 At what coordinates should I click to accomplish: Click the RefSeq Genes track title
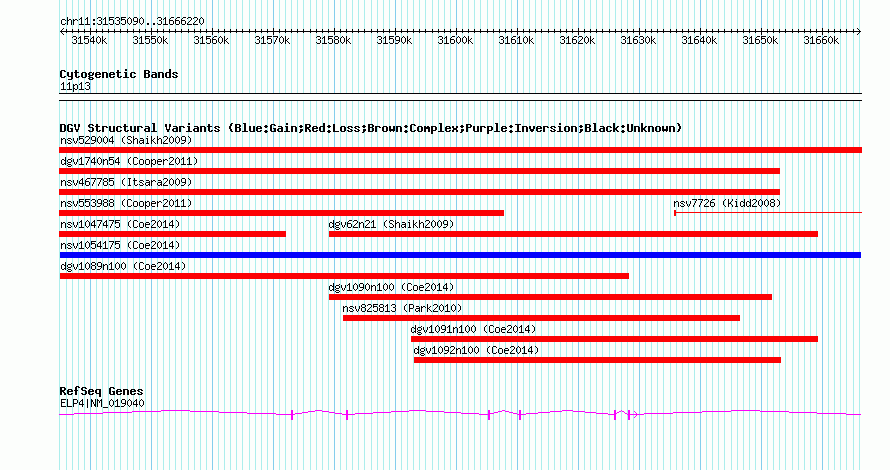coord(101,391)
